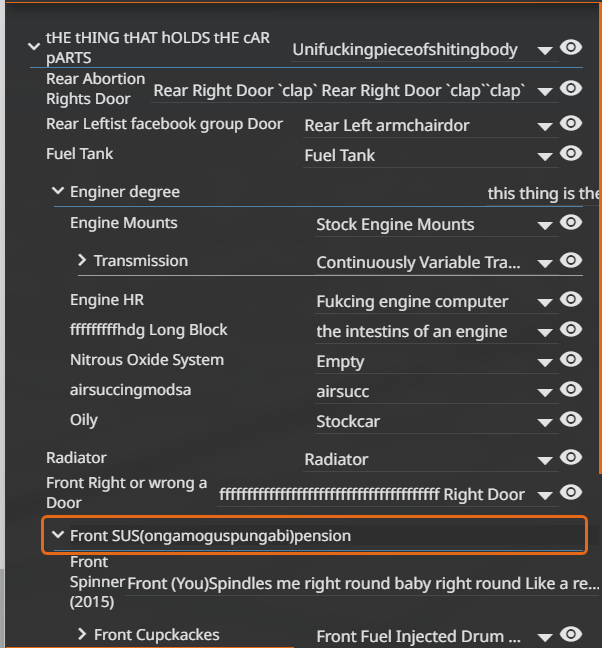Collapse the Enginer degree section

[x=58, y=191]
